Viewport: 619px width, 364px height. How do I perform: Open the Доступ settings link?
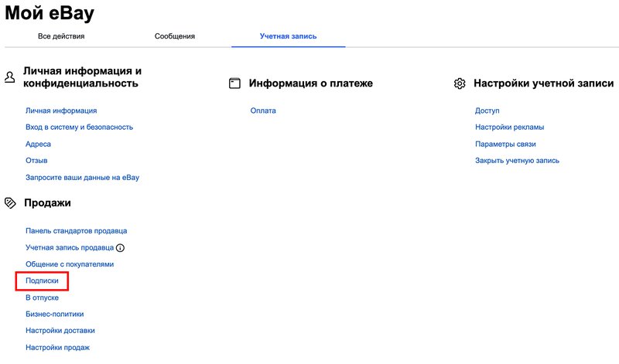pyautogui.click(x=487, y=111)
